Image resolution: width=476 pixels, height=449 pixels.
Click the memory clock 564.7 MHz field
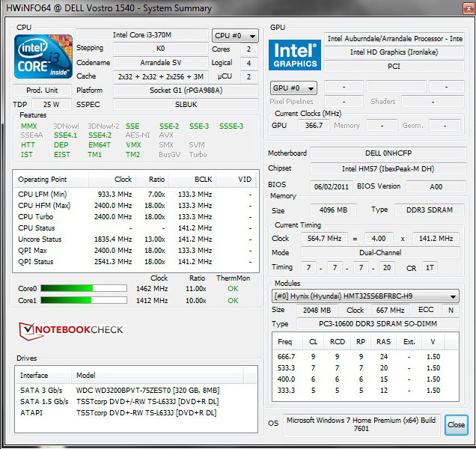click(x=324, y=238)
